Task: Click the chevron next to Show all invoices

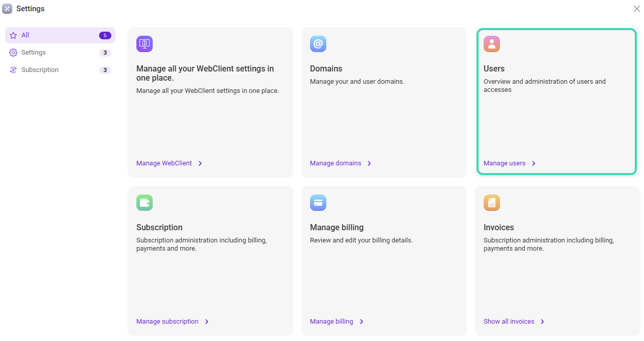Action: coord(542,322)
